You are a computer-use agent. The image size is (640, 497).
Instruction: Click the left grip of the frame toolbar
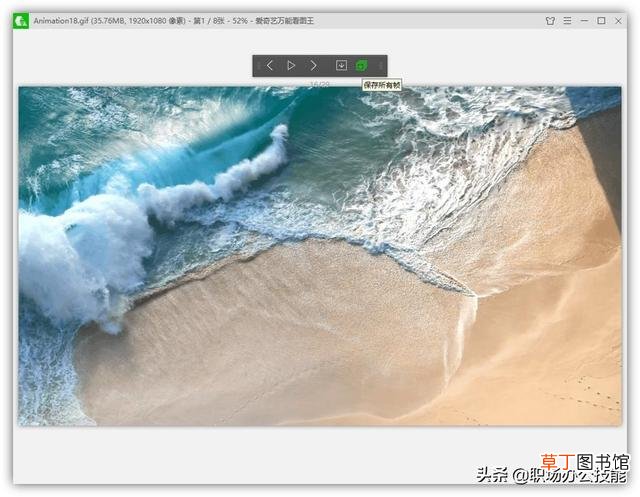click(x=258, y=65)
